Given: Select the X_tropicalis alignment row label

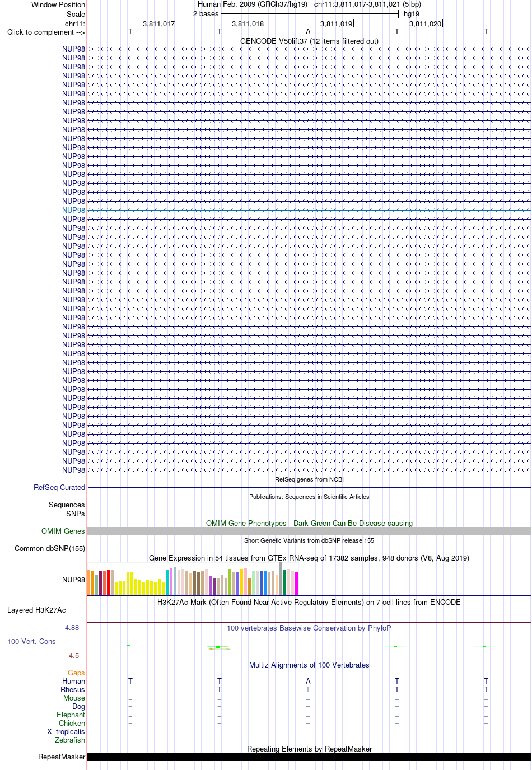Looking at the screenshot, I should [66, 731].
